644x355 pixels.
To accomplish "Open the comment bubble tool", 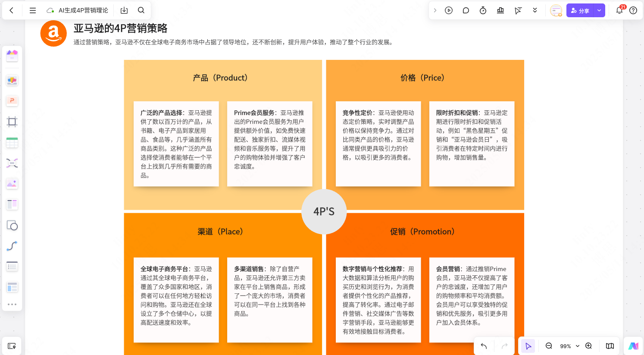I will [466, 10].
